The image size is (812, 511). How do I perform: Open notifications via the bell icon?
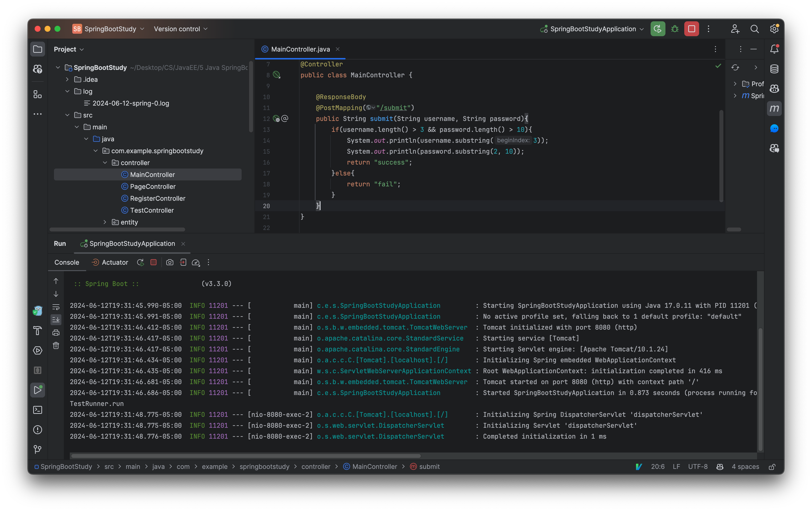point(774,49)
